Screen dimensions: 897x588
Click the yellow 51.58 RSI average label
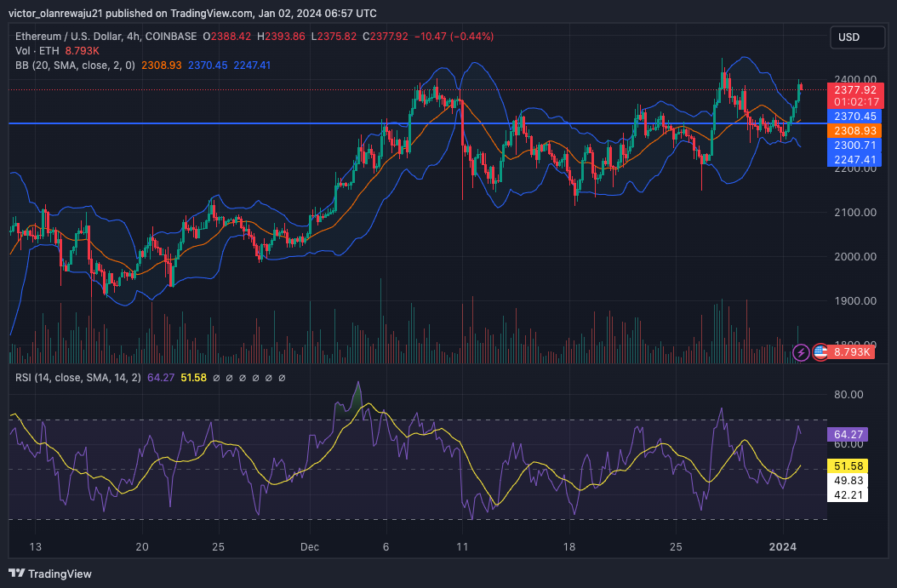coord(848,466)
